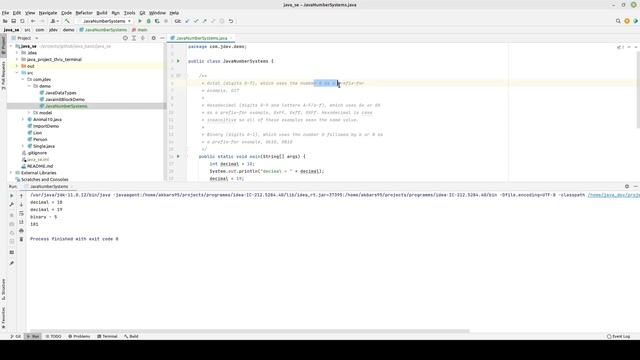Open the classpath link in console output
This screenshot has width=640, height=360.
point(613,195)
